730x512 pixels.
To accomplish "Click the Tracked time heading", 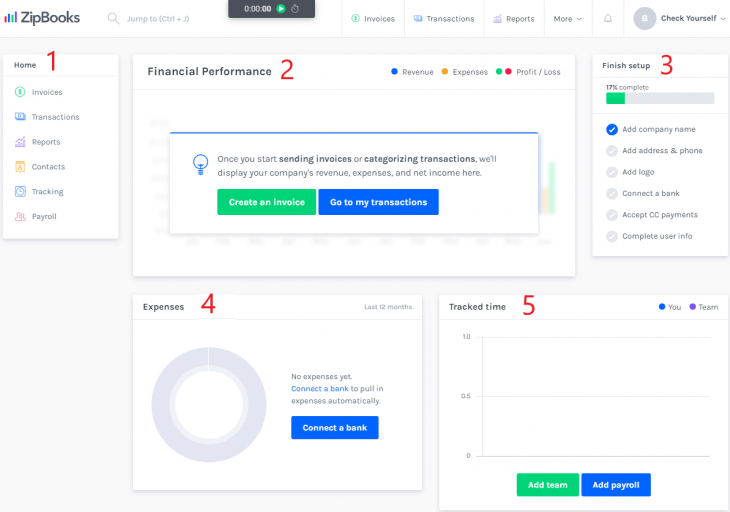I will 477,307.
